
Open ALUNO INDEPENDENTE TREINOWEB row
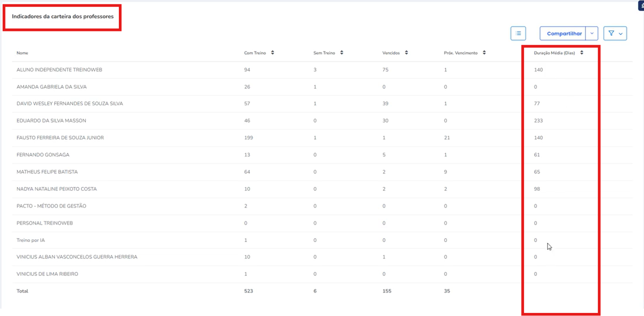click(x=322, y=70)
